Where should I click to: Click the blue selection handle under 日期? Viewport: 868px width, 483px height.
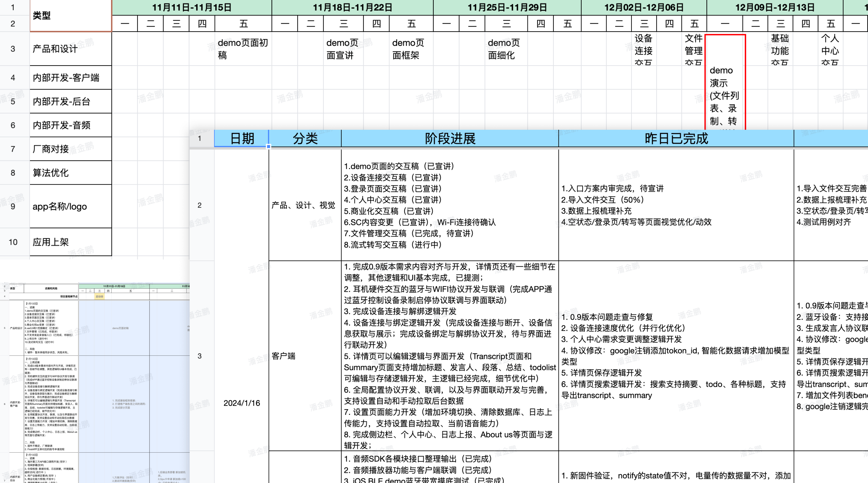click(268, 146)
